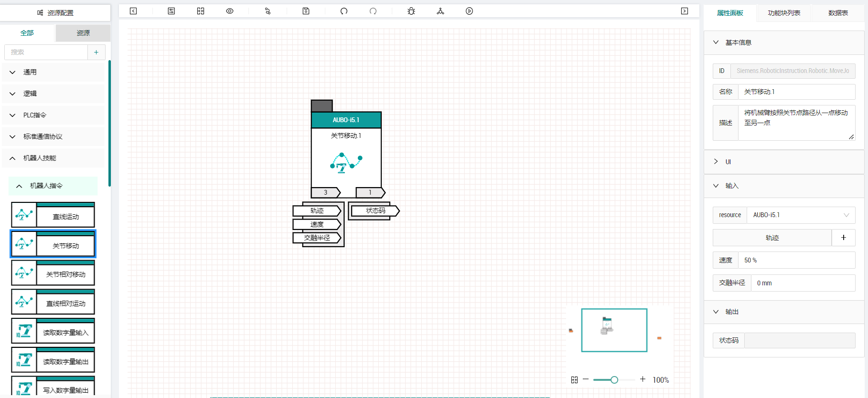This screenshot has width=868, height=398.
Task: Add a trajectory with the plus button
Action: 844,238
